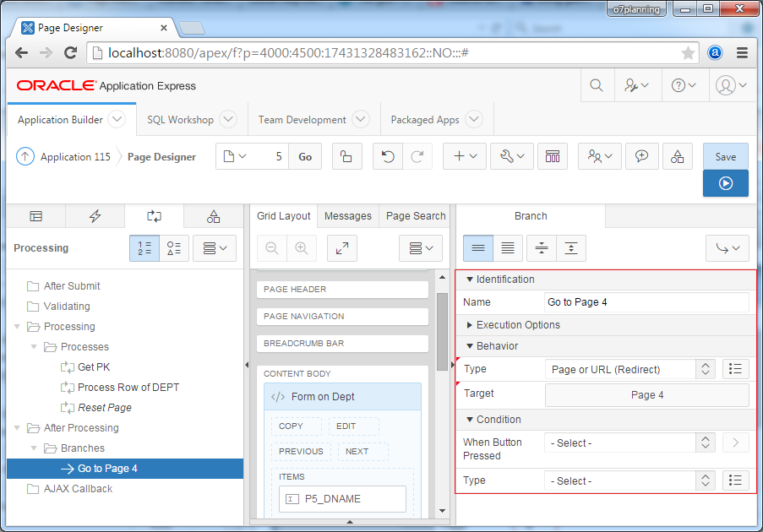Switch to Dynamic Actions lightning tab
The image size is (763, 532).
95,216
